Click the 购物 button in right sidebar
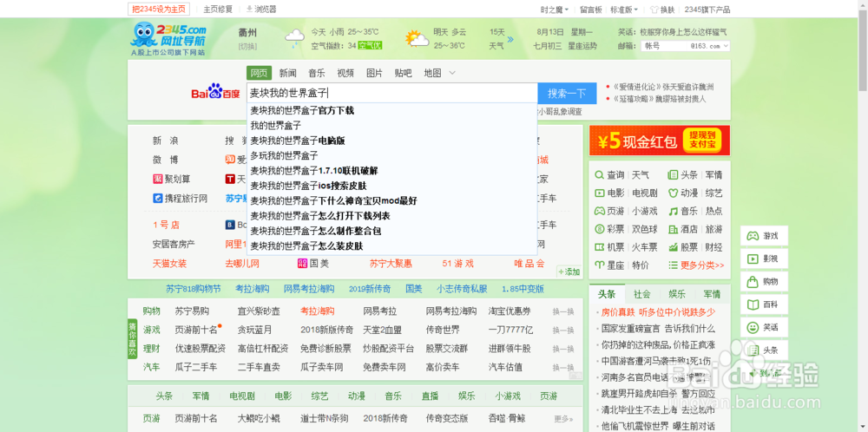Screen dimensions: 868x432 [x=763, y=282]
